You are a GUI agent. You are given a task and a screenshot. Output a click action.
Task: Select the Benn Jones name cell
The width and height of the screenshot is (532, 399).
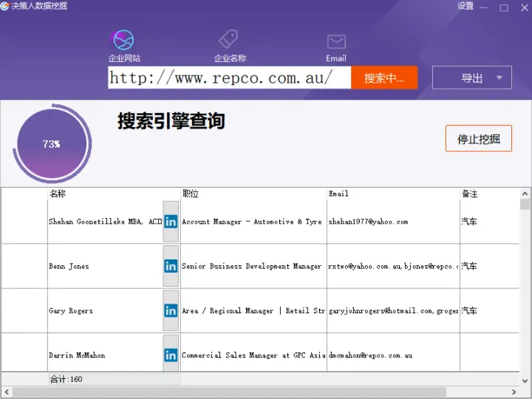click(x=105, y=266)
